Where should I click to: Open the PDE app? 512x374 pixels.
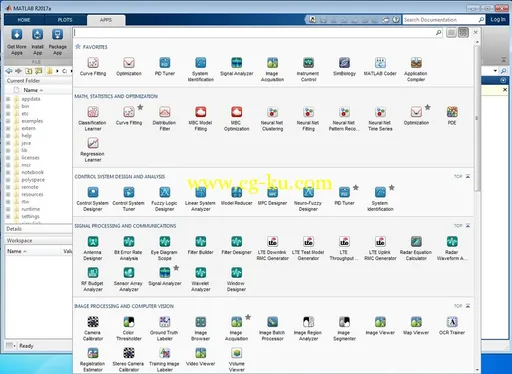pyautogui.click(x=452, y=115)
